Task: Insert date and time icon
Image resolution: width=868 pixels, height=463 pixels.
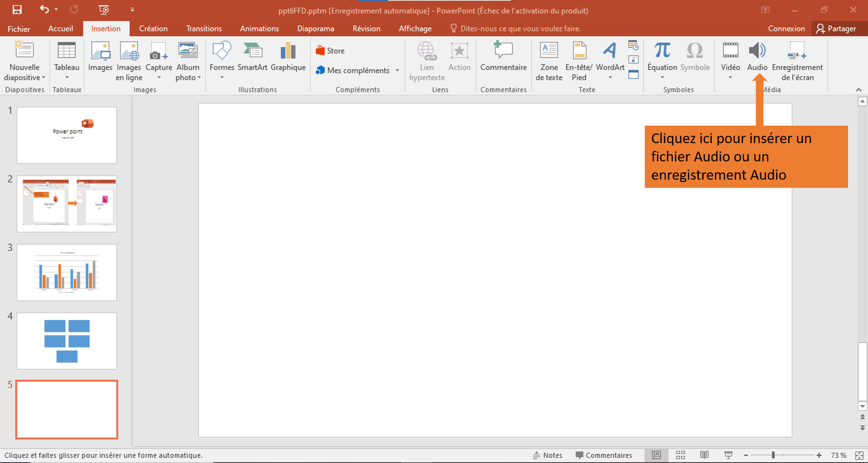Action: pyautogui.click(x=633, y=46)
